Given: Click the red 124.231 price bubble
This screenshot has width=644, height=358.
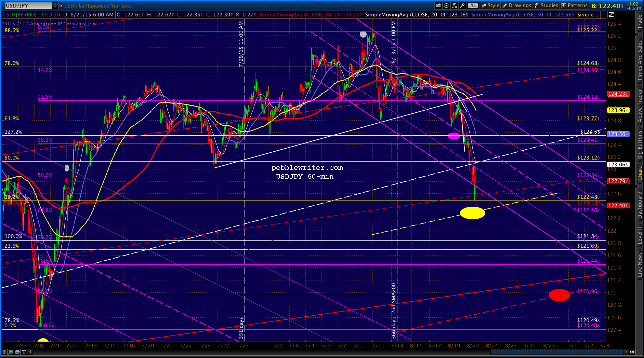Looking at the screenshot, I should [x=618, y=94].
